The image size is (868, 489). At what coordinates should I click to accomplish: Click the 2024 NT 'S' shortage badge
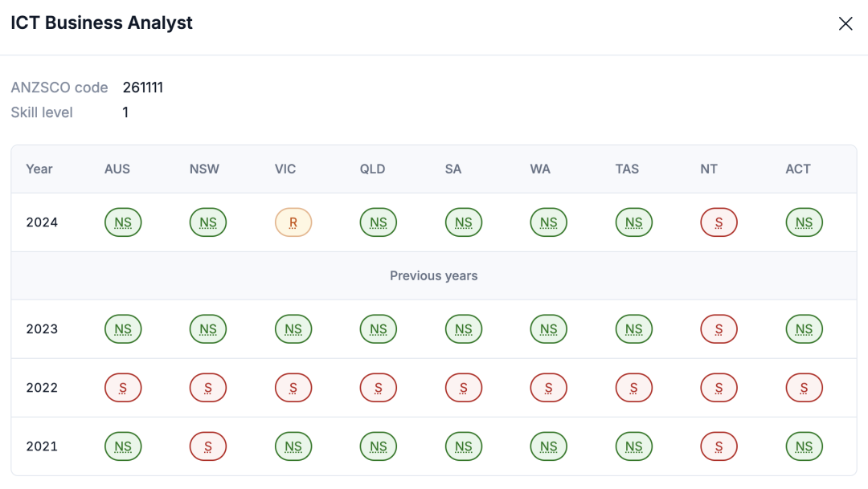pos(719,222)
